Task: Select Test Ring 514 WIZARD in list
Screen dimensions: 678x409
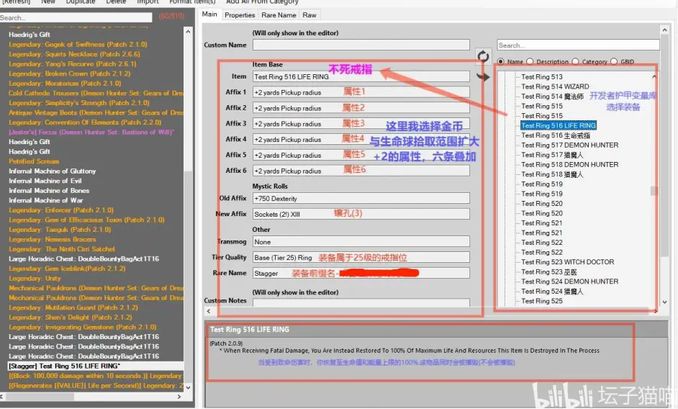Action: 555,87
